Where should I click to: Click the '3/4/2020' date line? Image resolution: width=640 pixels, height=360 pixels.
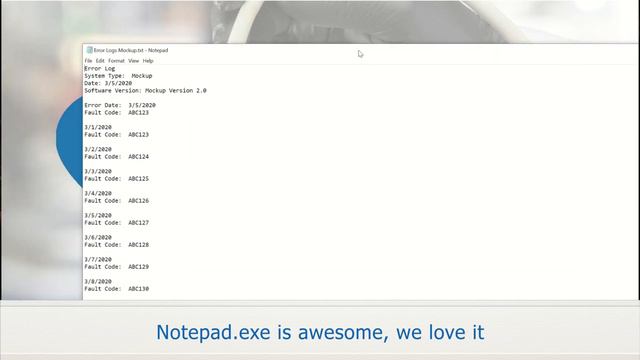click(x=98, y=193)
